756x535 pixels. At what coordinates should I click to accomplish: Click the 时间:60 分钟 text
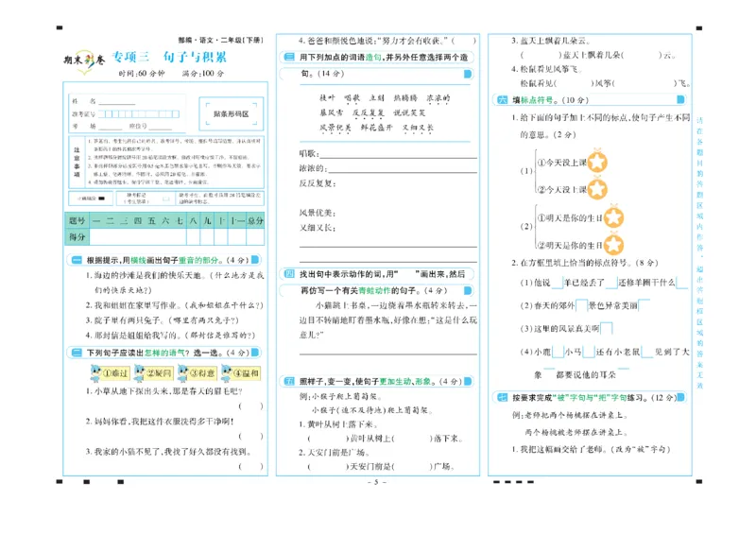tap(142, 74)
